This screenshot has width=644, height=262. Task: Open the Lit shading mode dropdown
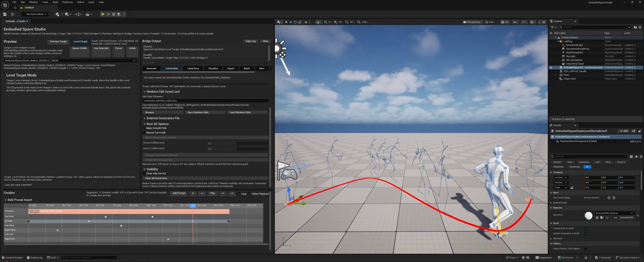tap(505, 22)
